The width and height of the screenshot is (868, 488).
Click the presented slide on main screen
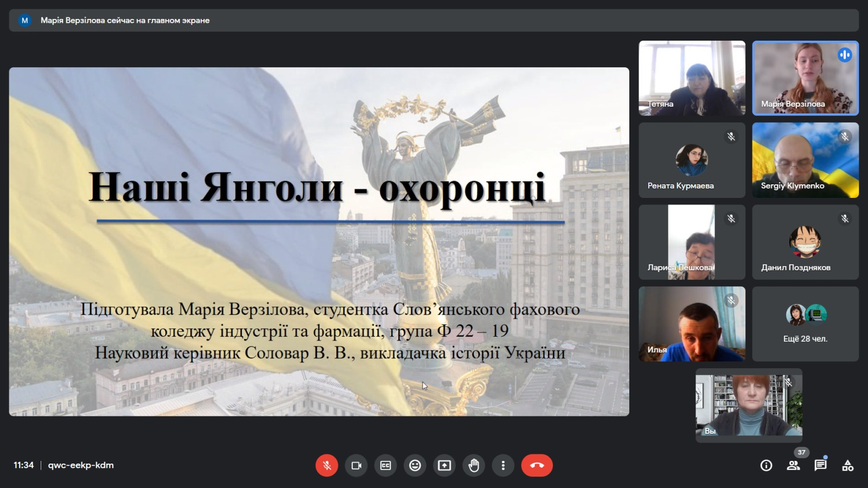click(319, 242)
